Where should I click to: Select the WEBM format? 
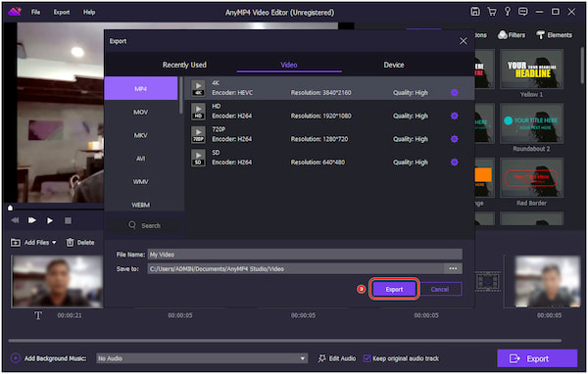coord(141,205)
